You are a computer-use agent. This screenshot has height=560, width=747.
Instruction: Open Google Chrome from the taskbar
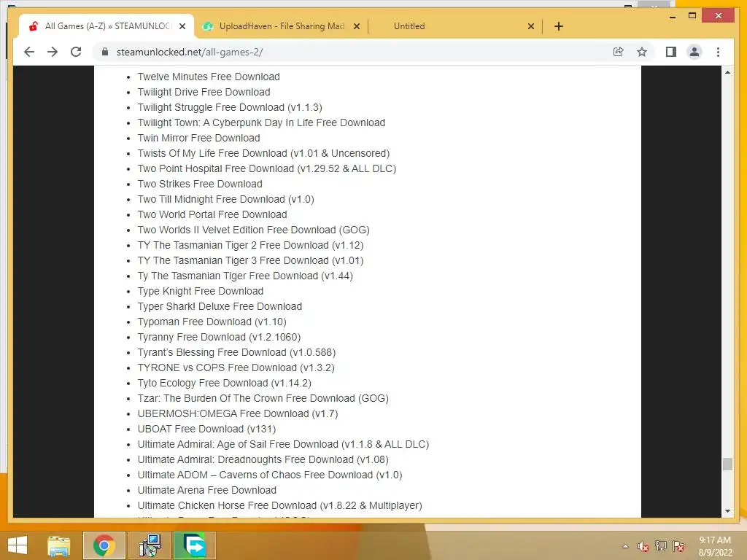(104, 545)
